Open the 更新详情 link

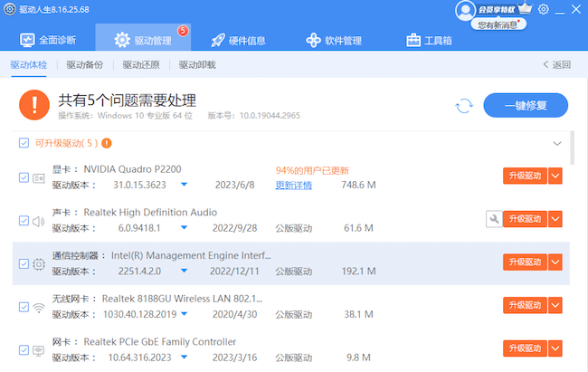(294, 185)
